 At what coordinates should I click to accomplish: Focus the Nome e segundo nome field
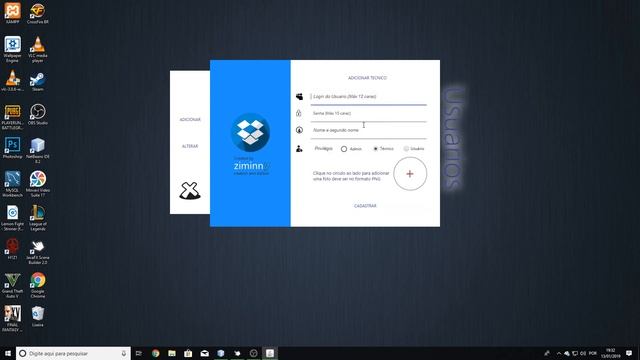(x=369, y=130)
